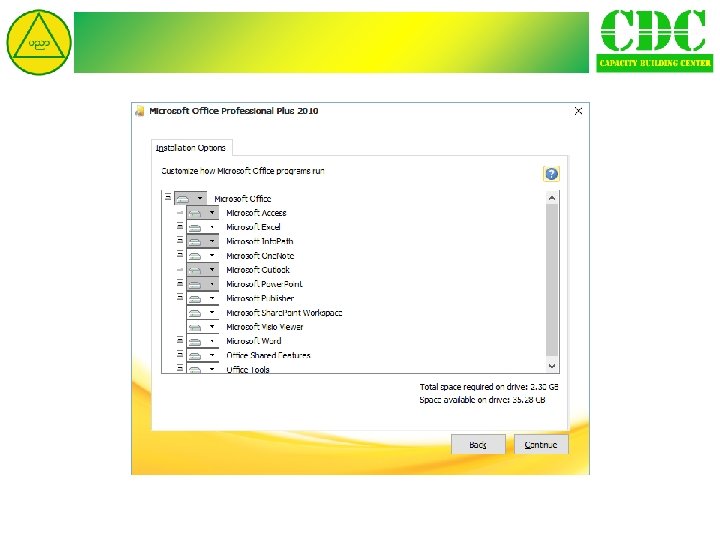Expand the Microsoft PowerPoint tree node

click(180, 283)
